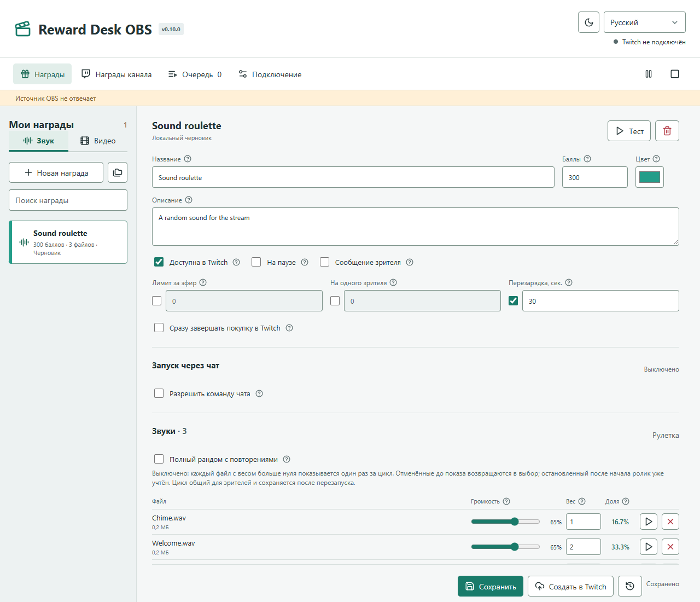Enable the Сообщение зрителя checkbox
The image size is (700, 602).
click(324, 262)
